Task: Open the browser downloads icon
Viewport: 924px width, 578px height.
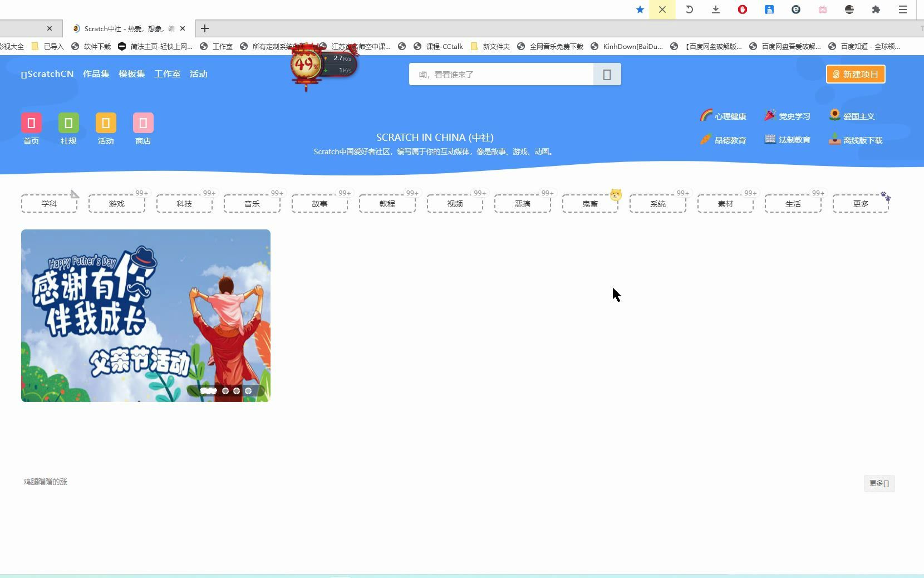Action: pos(716,9)
